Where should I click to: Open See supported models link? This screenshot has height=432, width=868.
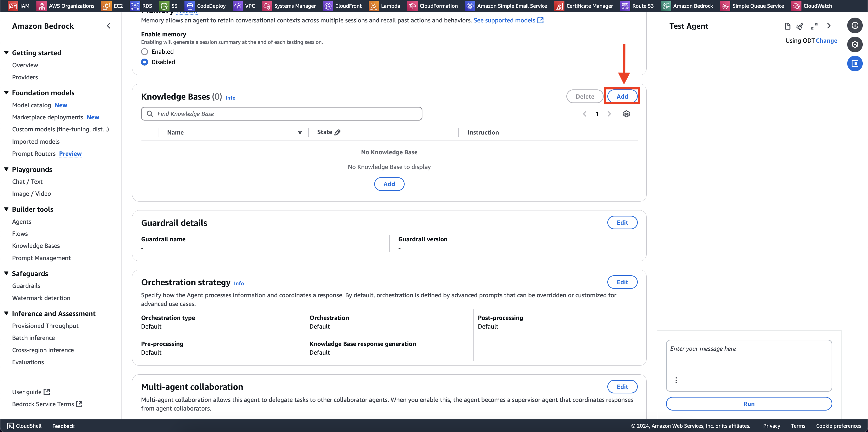click(x=509, y=20)
